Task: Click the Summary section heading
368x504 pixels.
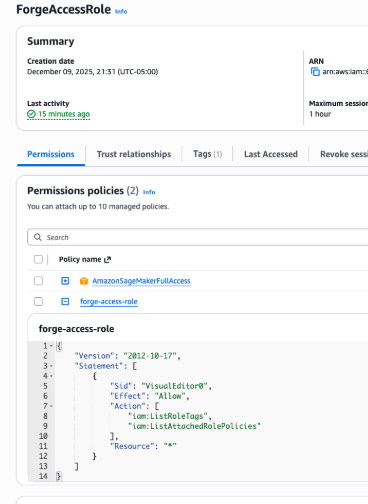Action: 51,41
